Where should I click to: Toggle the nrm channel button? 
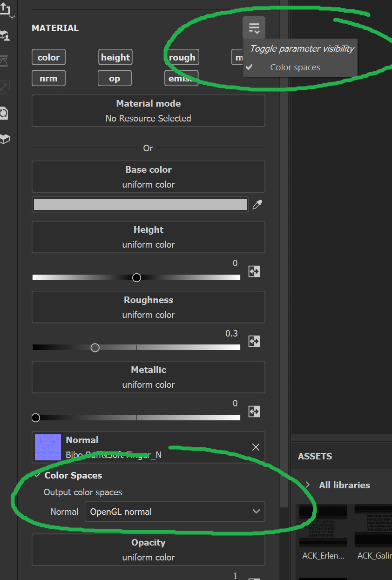[x=48, y=78]
